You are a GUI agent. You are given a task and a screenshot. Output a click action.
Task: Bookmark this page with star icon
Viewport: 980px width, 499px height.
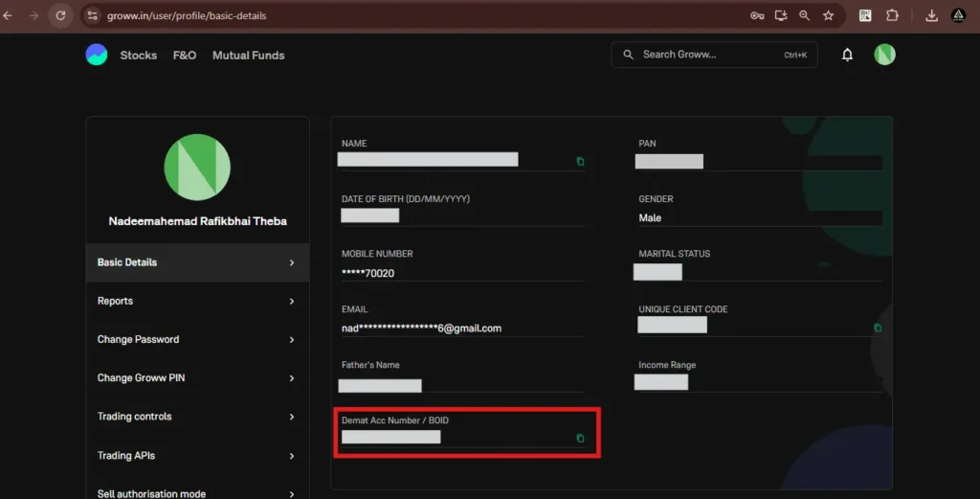tap(828, 15)
